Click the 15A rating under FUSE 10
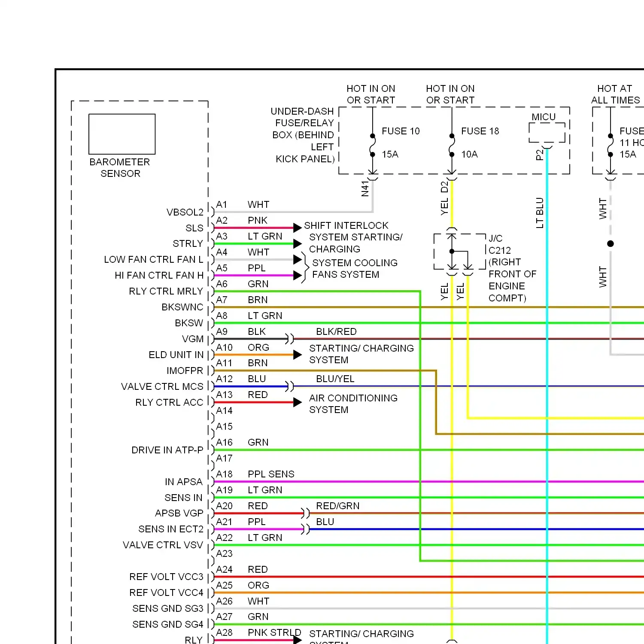This screenshot has width=644, height=644. click(390, 154)
